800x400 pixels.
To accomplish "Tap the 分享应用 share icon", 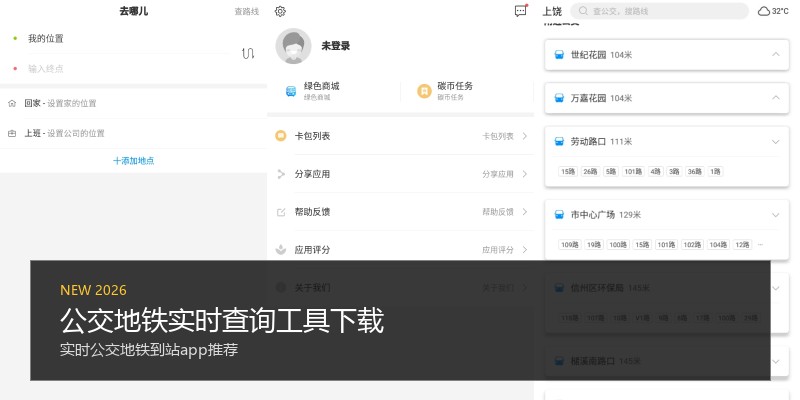I will [281, 174].
